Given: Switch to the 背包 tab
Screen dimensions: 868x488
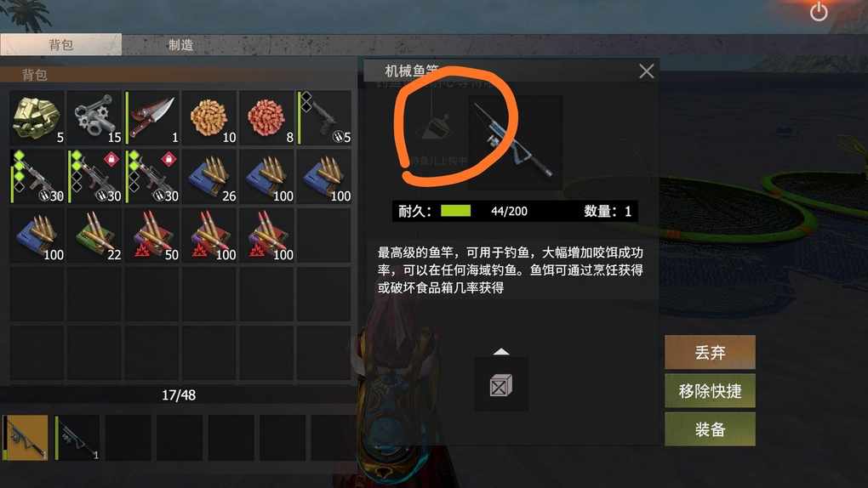Looking at the screenshot, I should tap(61, 45).
